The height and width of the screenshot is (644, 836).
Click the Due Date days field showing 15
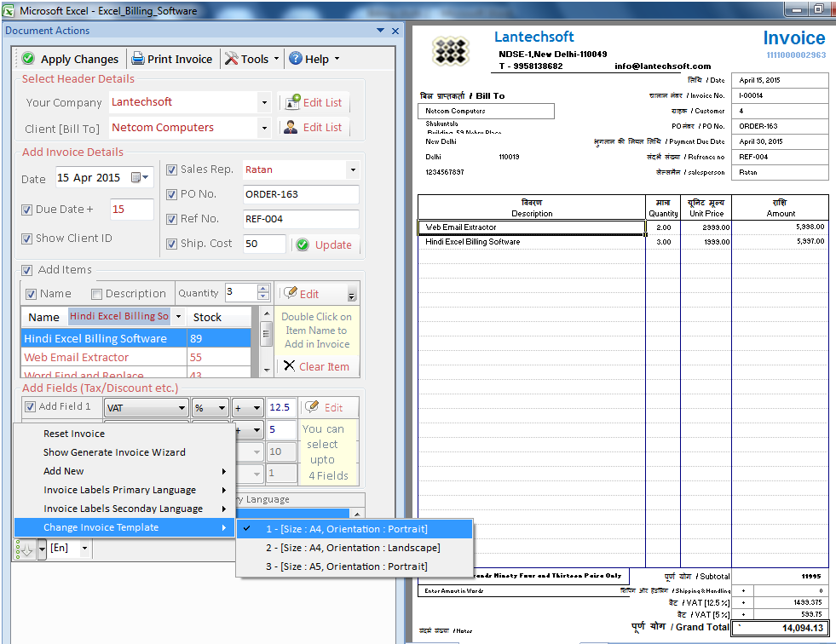[x=132, y=210]
